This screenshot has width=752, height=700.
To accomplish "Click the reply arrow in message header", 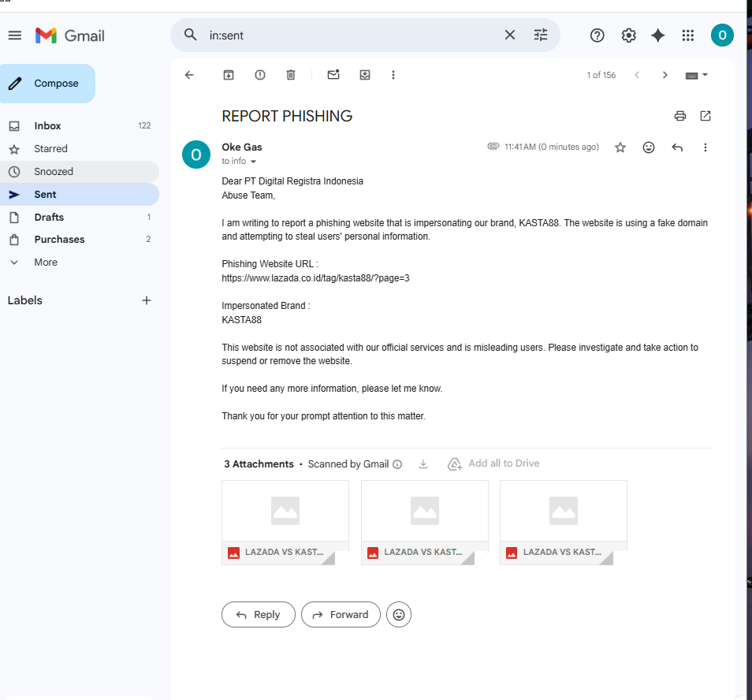I will pos(677,147).
